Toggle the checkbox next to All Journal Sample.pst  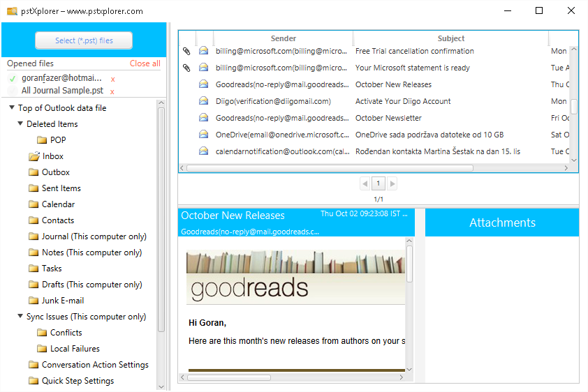tap(13, 91)
